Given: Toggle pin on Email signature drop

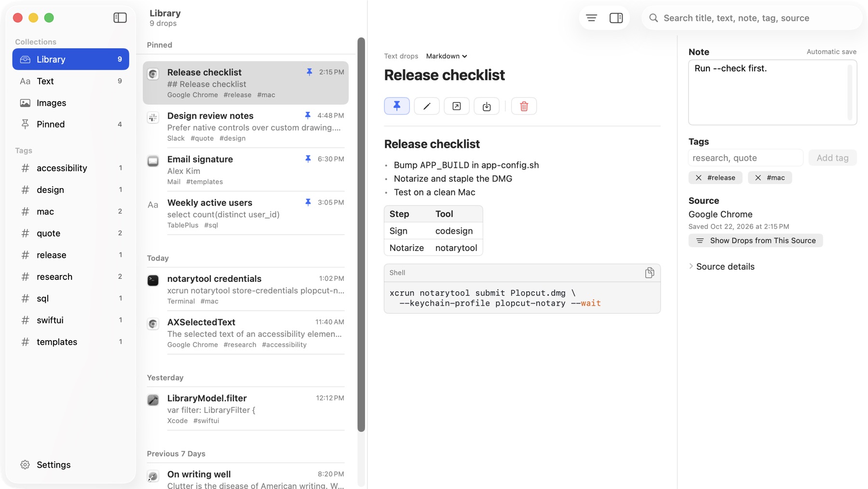Looking at the screenshot, I should coord(308,159).
